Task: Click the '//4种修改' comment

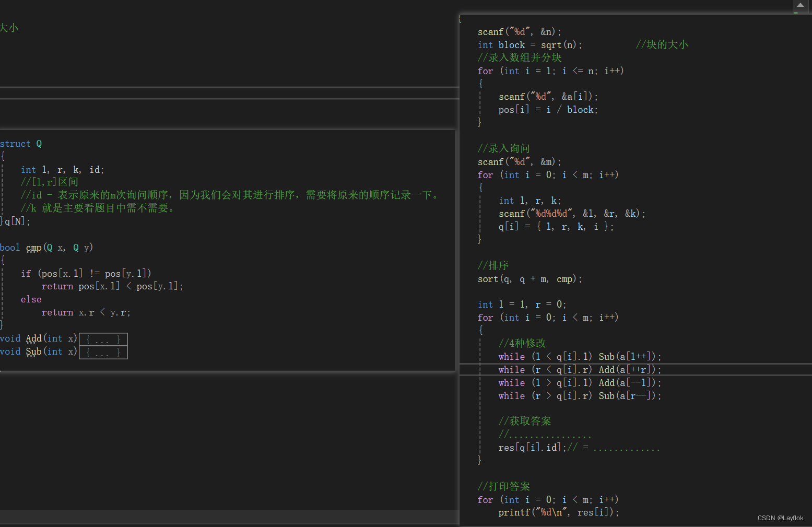Action: coord(522,343)
